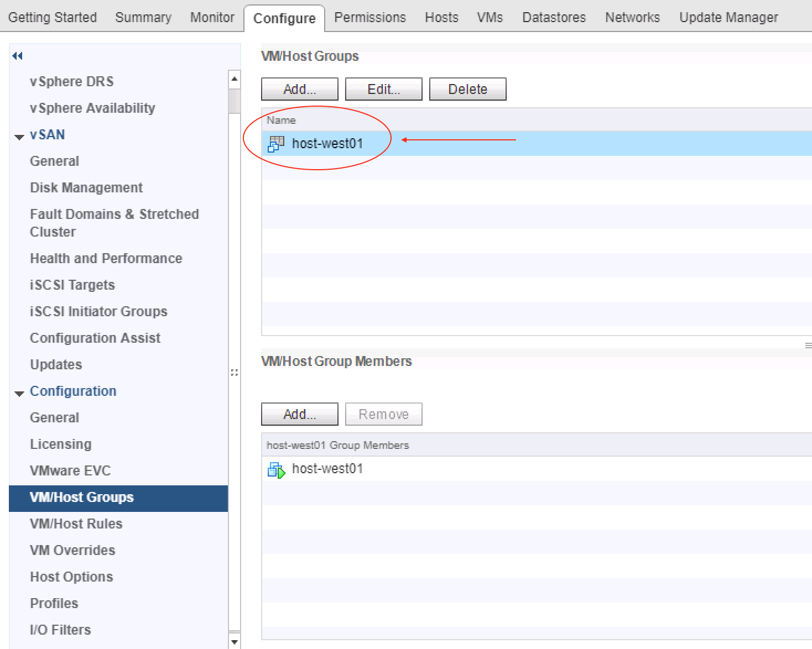Open VM/Host Rules settings

[x=76, y=524]
